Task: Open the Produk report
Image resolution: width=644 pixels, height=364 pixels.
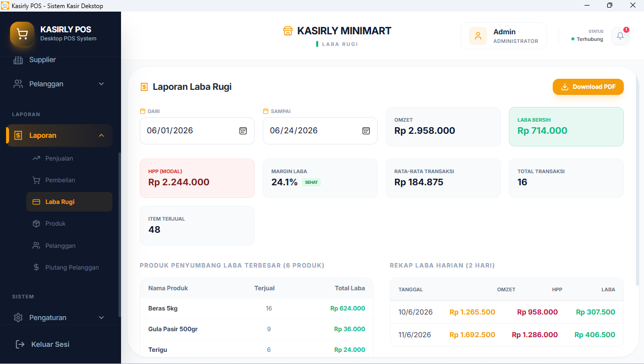Action: [x=69, y=224]
